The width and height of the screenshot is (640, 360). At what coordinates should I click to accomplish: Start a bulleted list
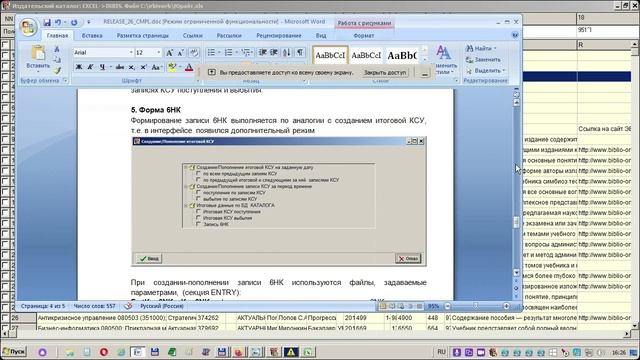pyautogui.click(x=211, y=52)
